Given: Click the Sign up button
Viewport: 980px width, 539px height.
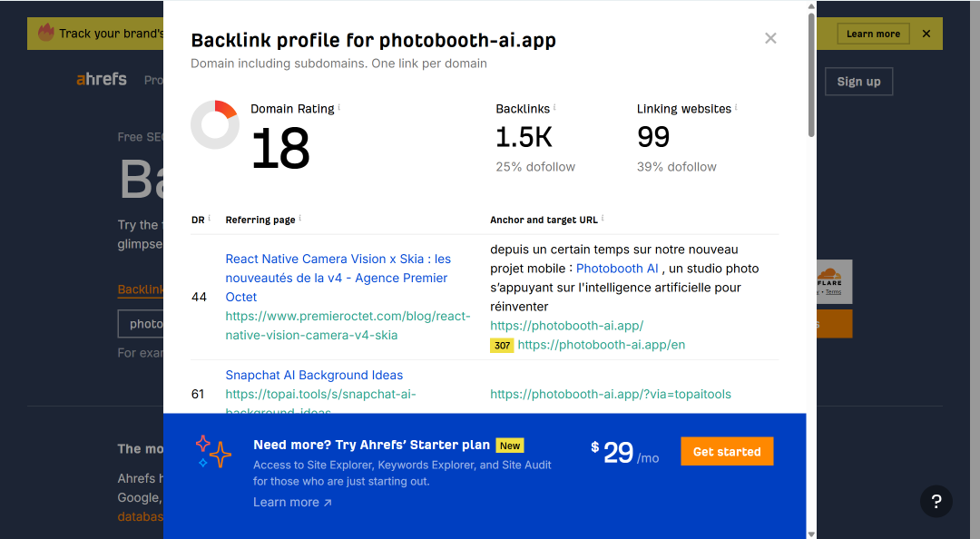Looking at the screenshot, I should (858, 82).
